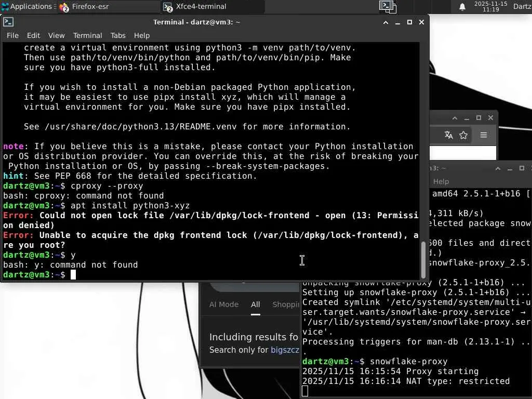Bookmark the page with the Firefox star icon

click(x=463, y=135)
